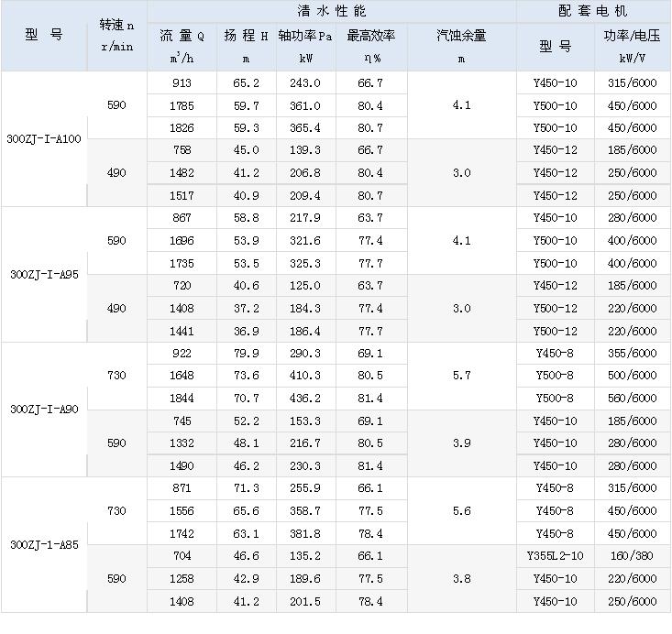Image resolution: width=672 pixels, height=634 pixels.
Task: Click the 流量 Q column header
Action: pos(182,36)
